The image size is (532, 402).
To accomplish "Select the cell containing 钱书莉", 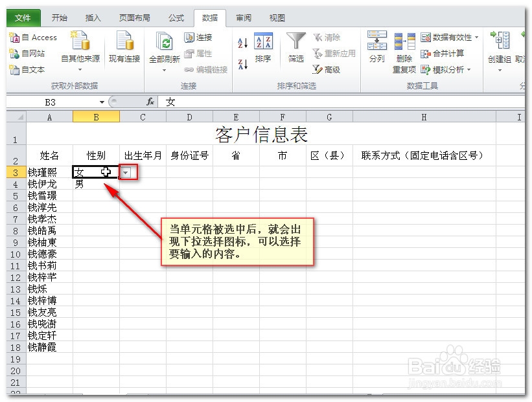I will coord(49,266).
